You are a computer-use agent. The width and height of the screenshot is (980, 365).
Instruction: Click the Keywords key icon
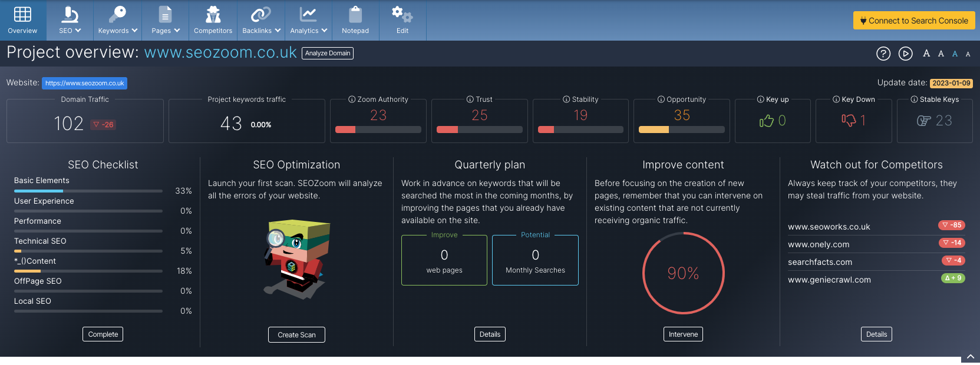click(x=118, y=14)
